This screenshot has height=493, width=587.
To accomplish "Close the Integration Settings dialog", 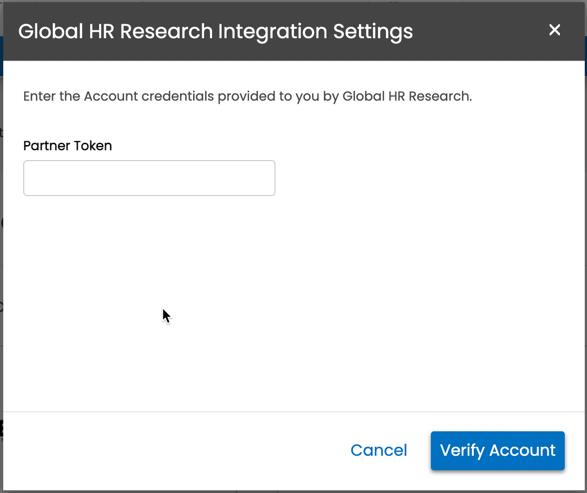I will point(554,30).
